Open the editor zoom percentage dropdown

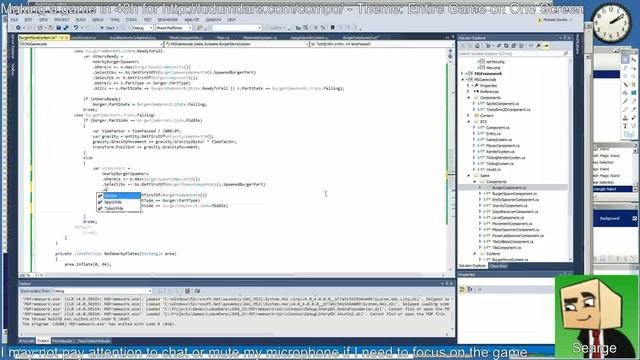point(29,276)
